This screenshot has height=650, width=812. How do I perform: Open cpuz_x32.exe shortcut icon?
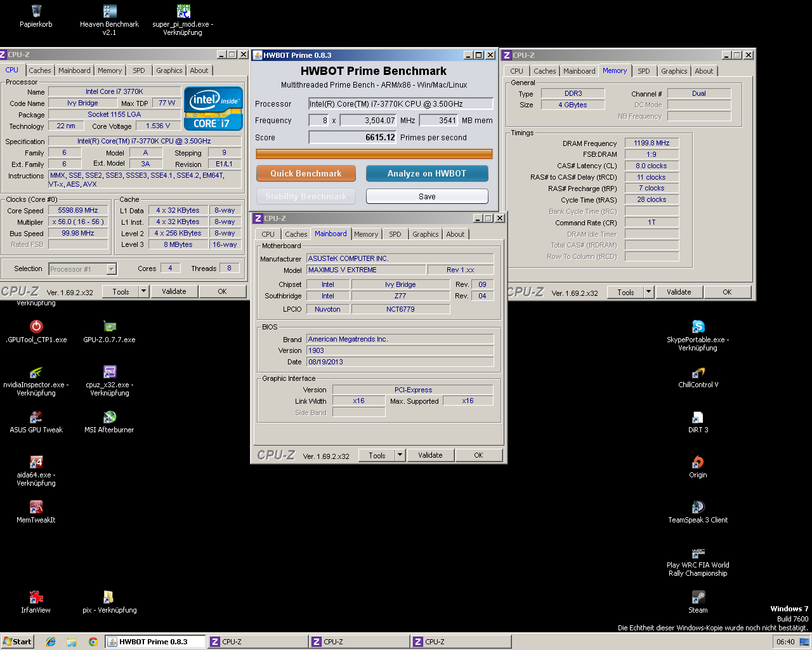(110, 372)
